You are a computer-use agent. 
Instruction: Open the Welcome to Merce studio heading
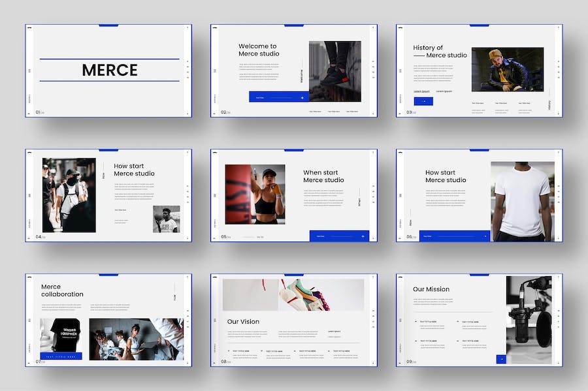click(259, 50)
